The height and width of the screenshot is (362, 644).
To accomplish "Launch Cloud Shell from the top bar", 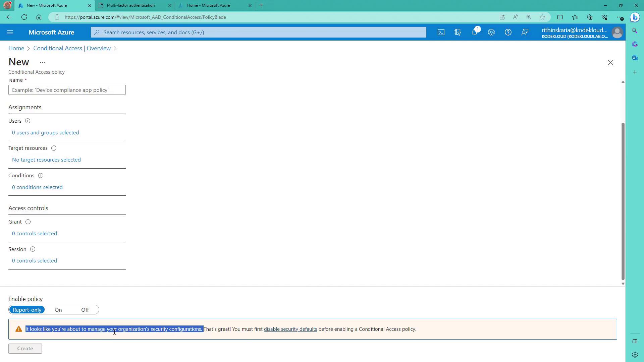I will [x=441, y=32].
